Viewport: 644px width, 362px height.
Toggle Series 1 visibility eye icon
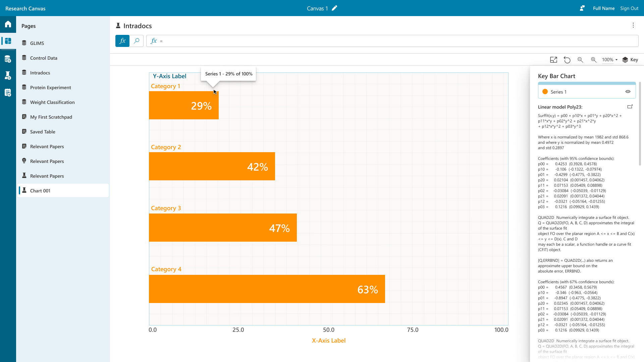(x=628, y=92)
